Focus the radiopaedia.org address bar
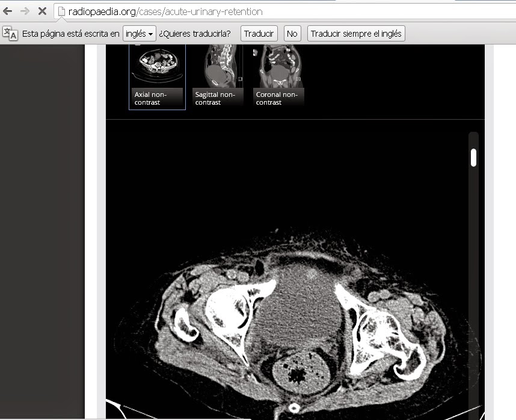 click(x=285, y=12)
